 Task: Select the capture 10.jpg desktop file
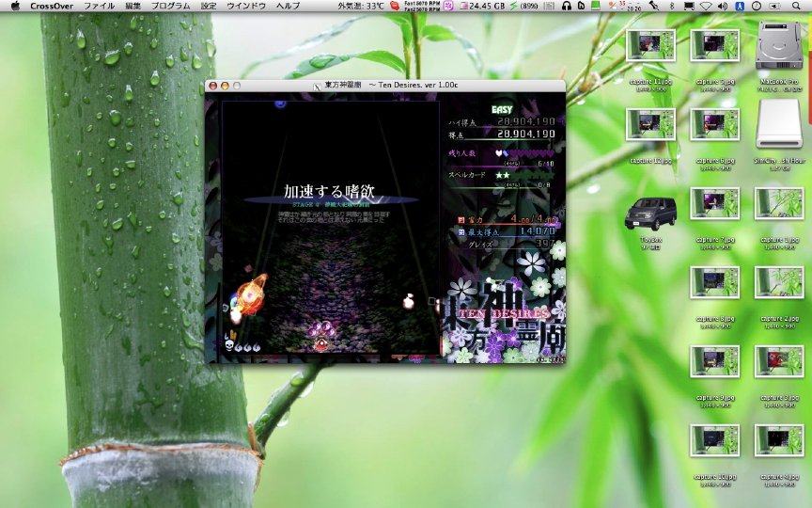coord(714,440)
